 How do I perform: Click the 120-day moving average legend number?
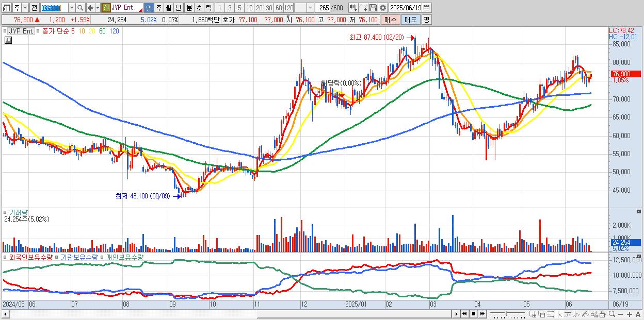click(114, 31)
